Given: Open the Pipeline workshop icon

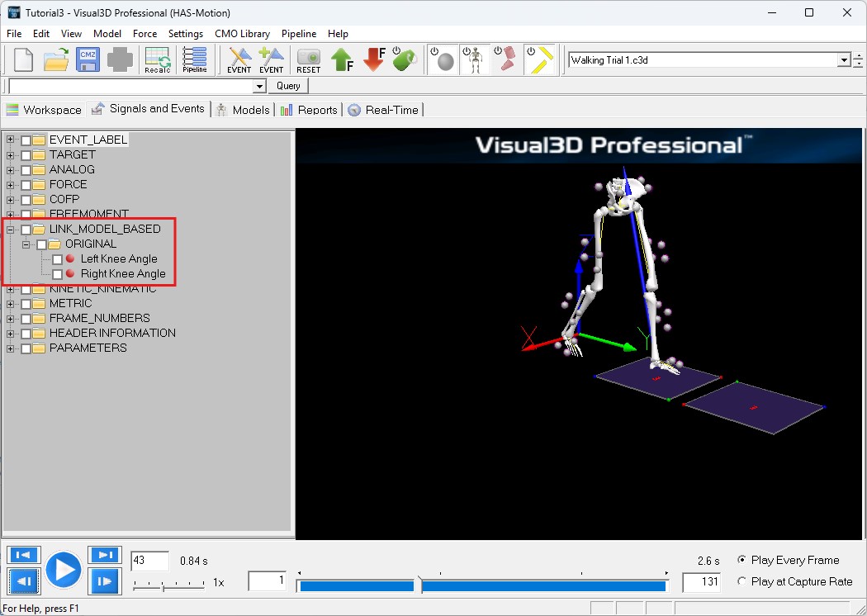Looking at the screenshot, I should tap(195, 59).
